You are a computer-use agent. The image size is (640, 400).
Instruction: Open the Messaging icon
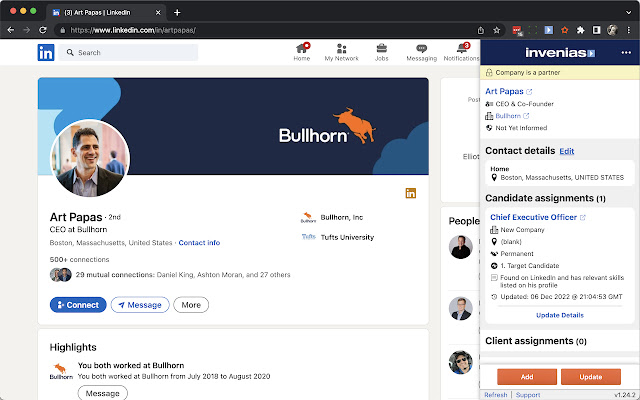tap(422, 52)
